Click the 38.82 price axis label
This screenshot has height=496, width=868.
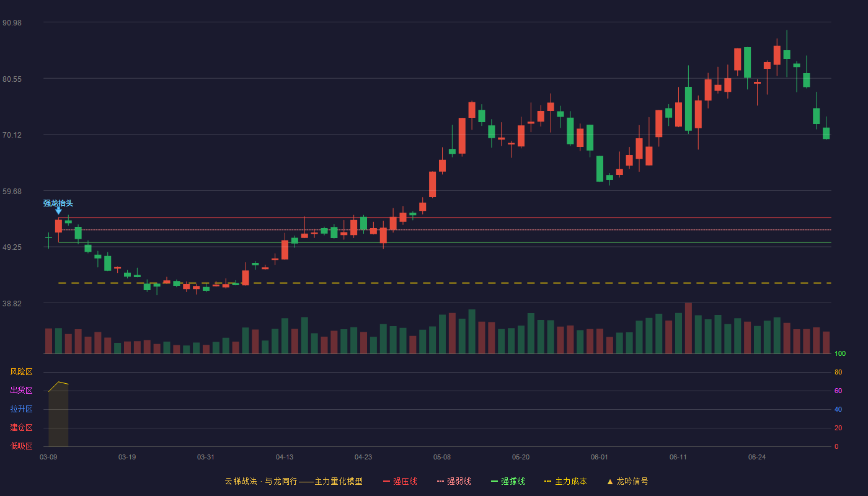[x=12, y=303]
